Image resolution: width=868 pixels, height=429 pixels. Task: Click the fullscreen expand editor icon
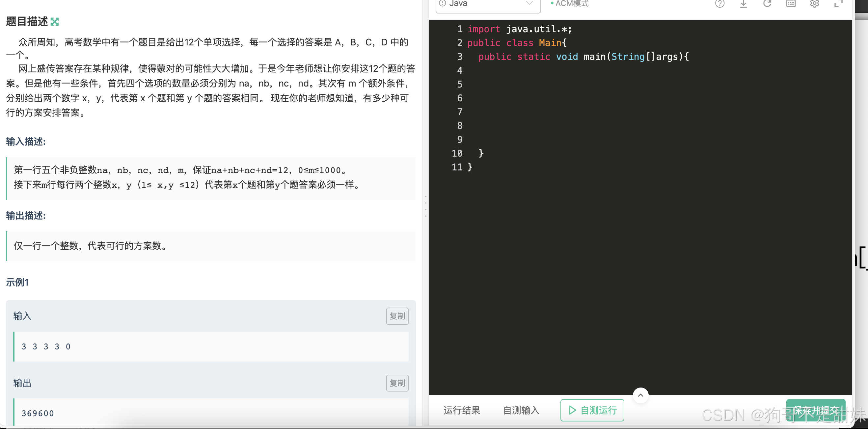(838, 4)
